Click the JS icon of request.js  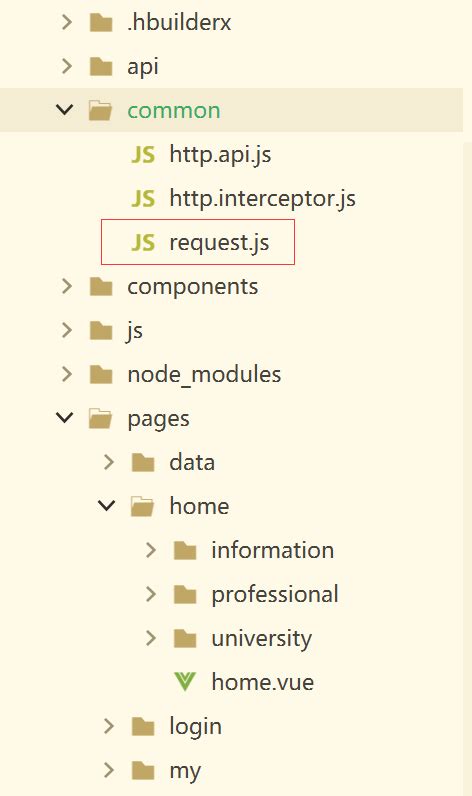click(x=143, y=243)
